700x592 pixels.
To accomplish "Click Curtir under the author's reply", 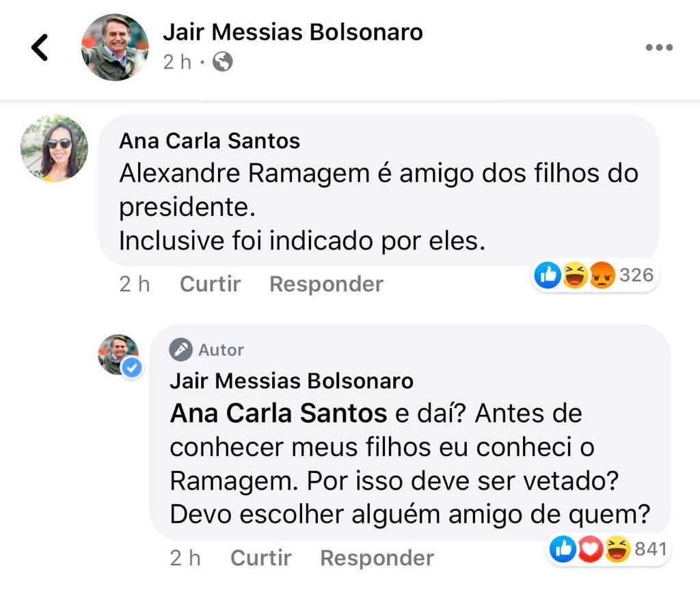I will point(260,558).
